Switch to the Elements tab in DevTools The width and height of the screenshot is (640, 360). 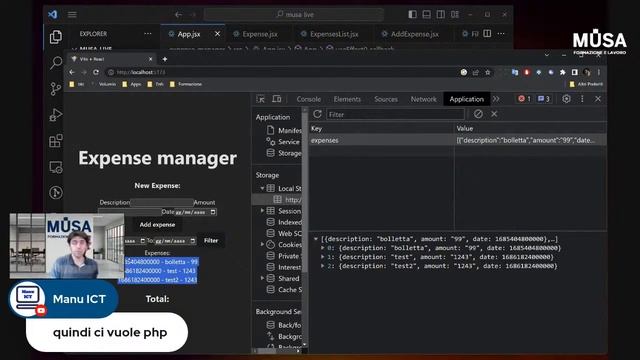point(347,99)
